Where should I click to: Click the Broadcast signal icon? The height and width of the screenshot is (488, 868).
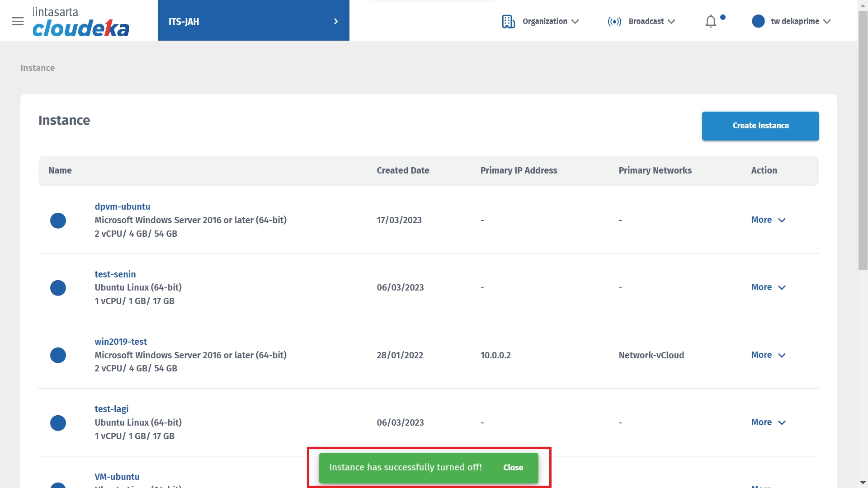[614, 21]
